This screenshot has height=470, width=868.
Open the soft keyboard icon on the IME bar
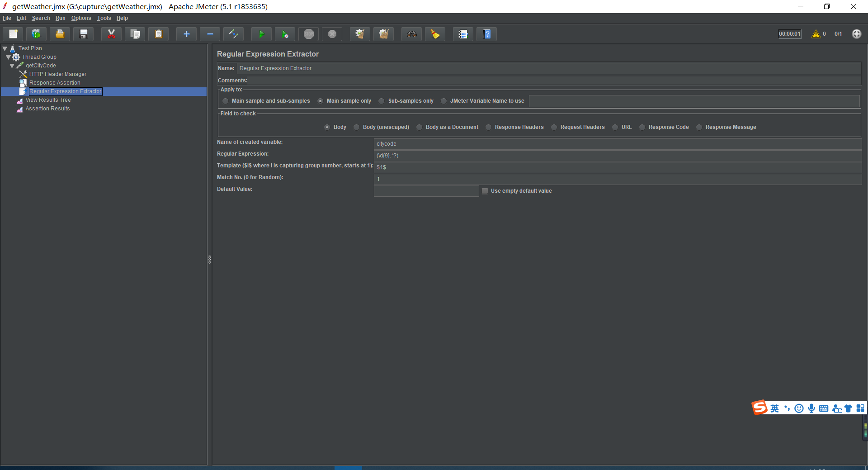pos(824,408)
